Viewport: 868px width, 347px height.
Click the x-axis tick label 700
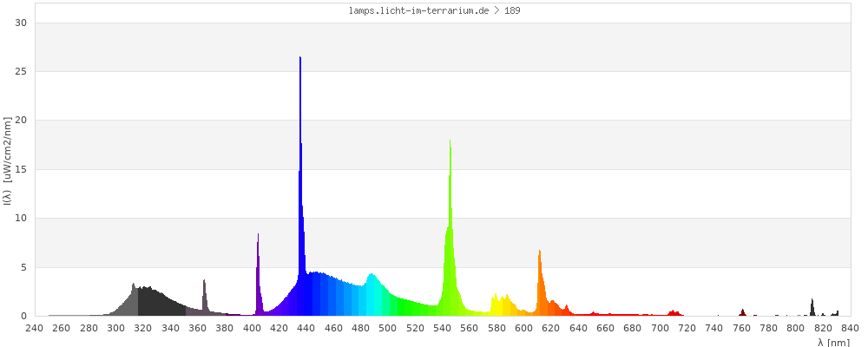pyautogui.click(x=660, y=328)
